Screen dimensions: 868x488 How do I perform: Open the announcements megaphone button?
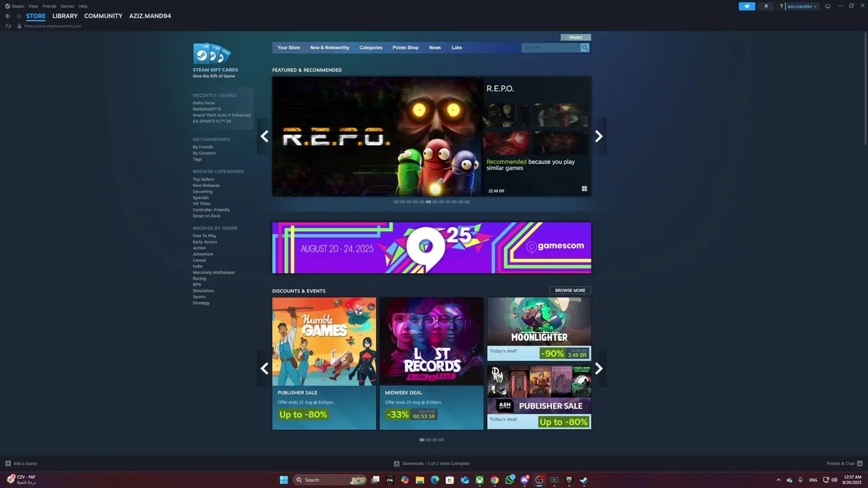point(747,6)
